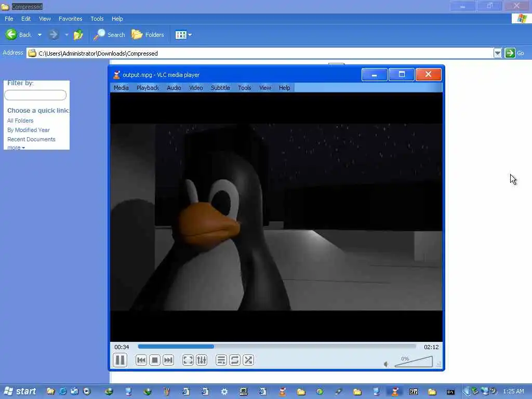532x399 pixels.
Task: Skip to next media in VLC
Action: pos(168,360)
